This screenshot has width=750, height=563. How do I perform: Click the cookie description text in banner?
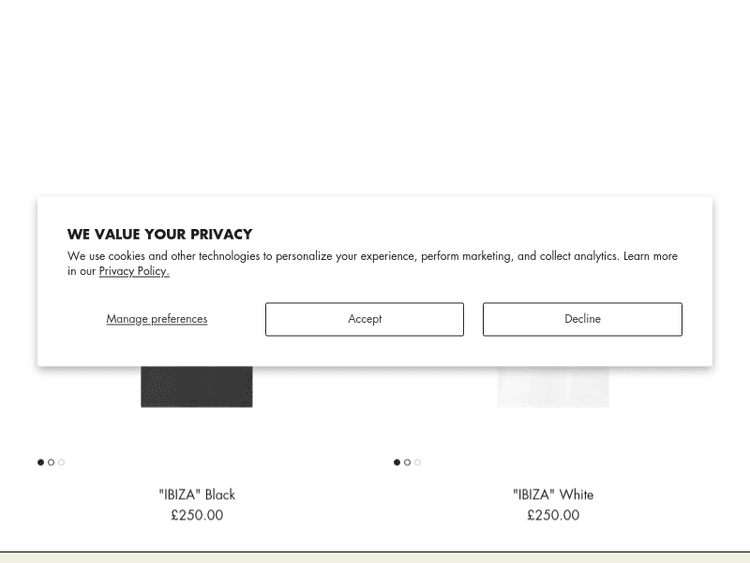click(372, 256)
